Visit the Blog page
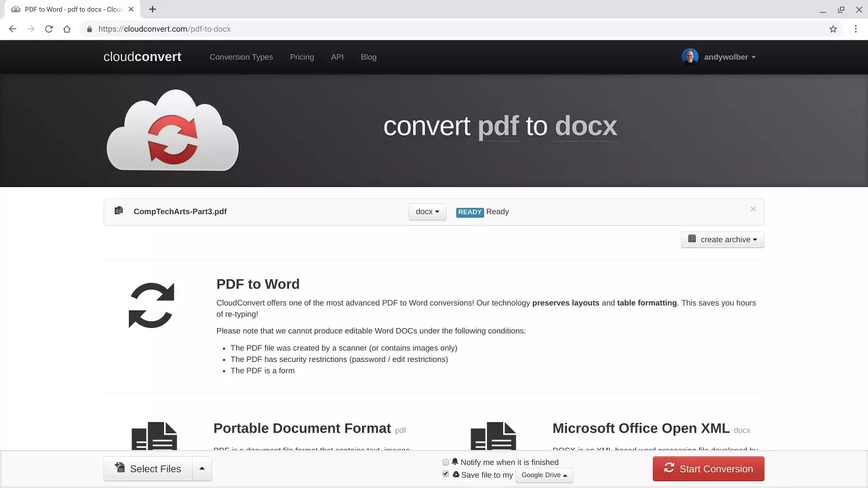The image size is (868, 488). 368,57
